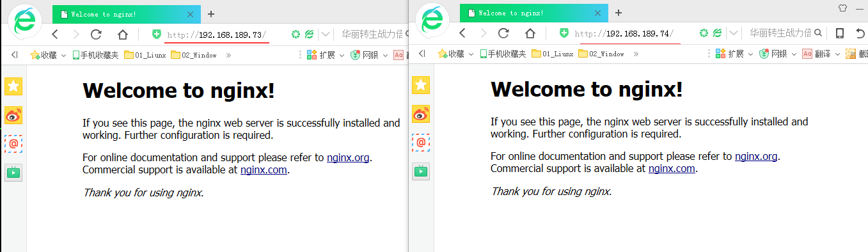Follow nginx.com link on the 189.74 page

click(x=672, y=169)
